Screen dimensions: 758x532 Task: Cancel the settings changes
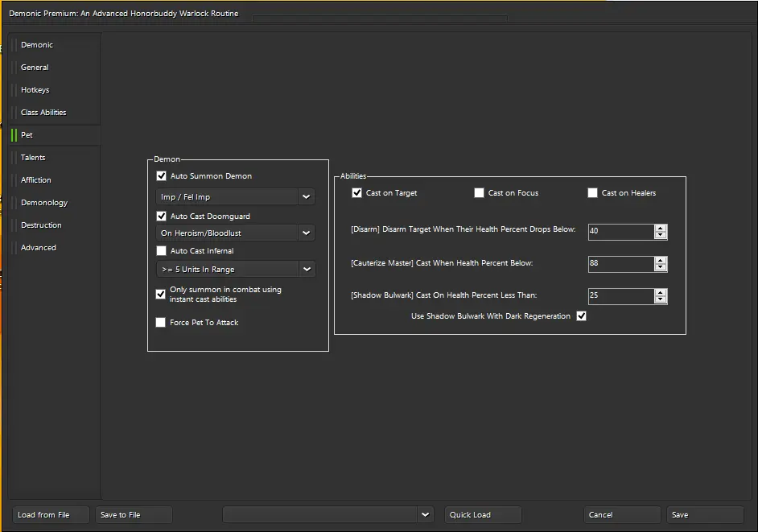pos(622,514)
